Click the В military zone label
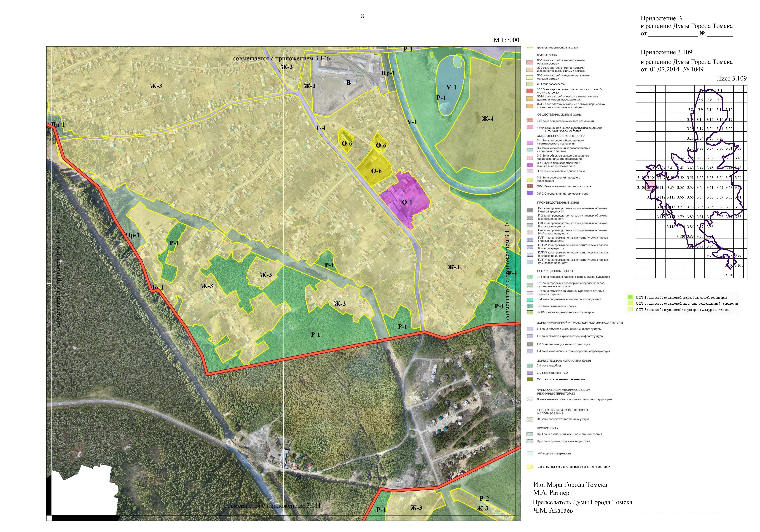The height and width of the screenshot is (532, 760). [348, 83]
